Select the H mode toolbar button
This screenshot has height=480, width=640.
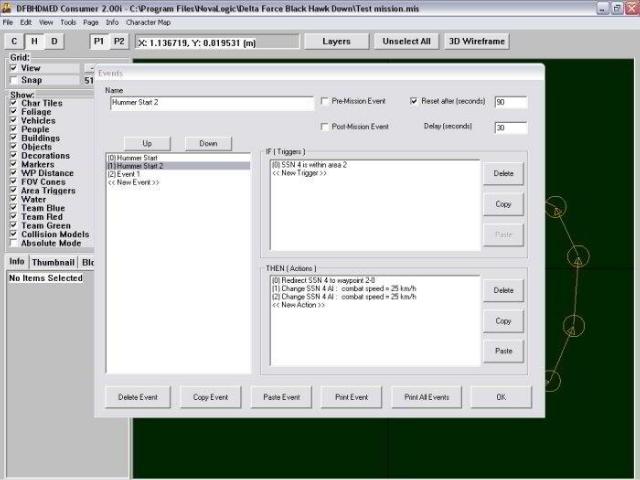point(34,42)
